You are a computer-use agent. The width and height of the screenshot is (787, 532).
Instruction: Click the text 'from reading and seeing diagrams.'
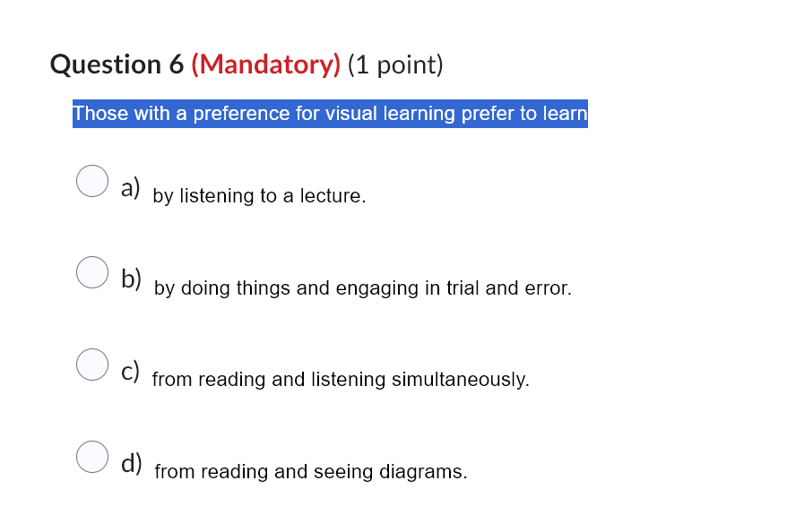310,471
